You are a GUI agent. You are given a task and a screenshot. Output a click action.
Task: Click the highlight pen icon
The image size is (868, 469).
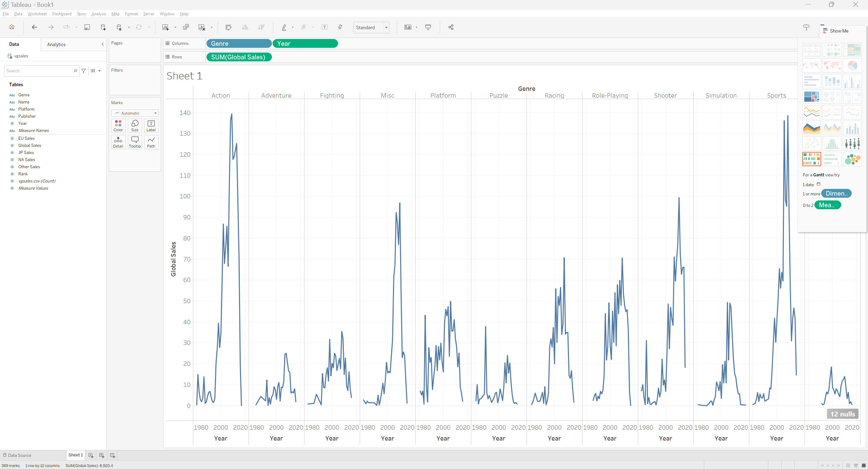(284, 27)
